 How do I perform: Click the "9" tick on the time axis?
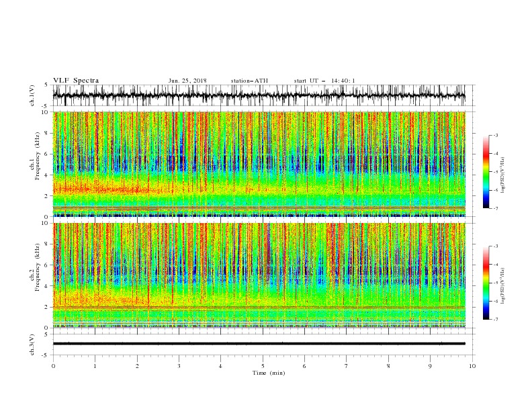coord(430,366)
